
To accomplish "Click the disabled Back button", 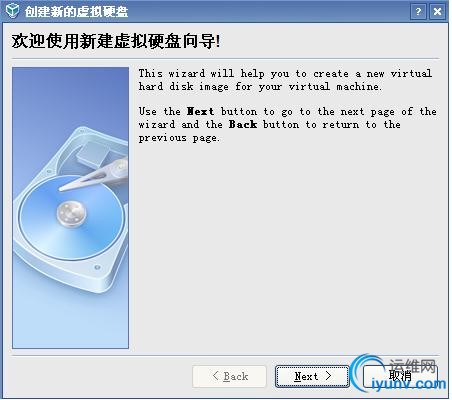I will point(229,376).
